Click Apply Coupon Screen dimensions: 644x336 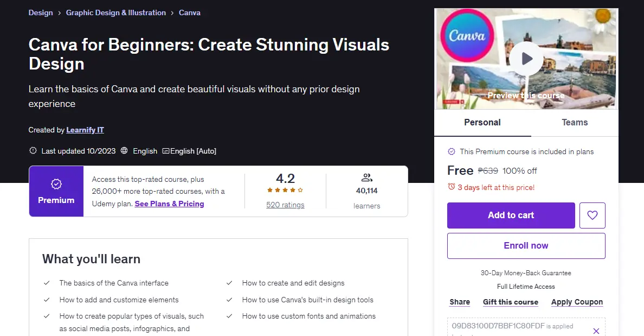577,302
